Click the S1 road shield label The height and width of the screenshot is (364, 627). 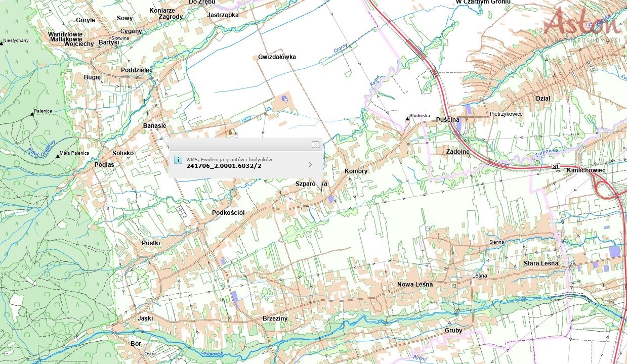(556, 166)
